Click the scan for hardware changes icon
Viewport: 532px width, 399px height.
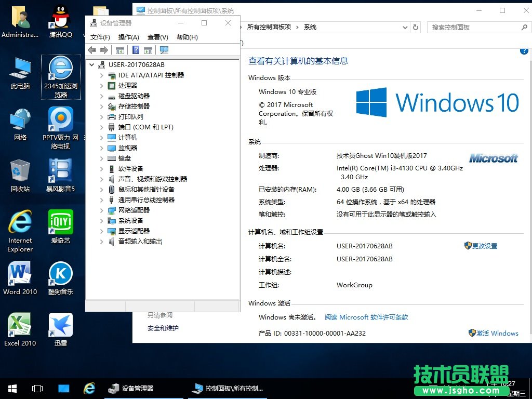(164, 50)
